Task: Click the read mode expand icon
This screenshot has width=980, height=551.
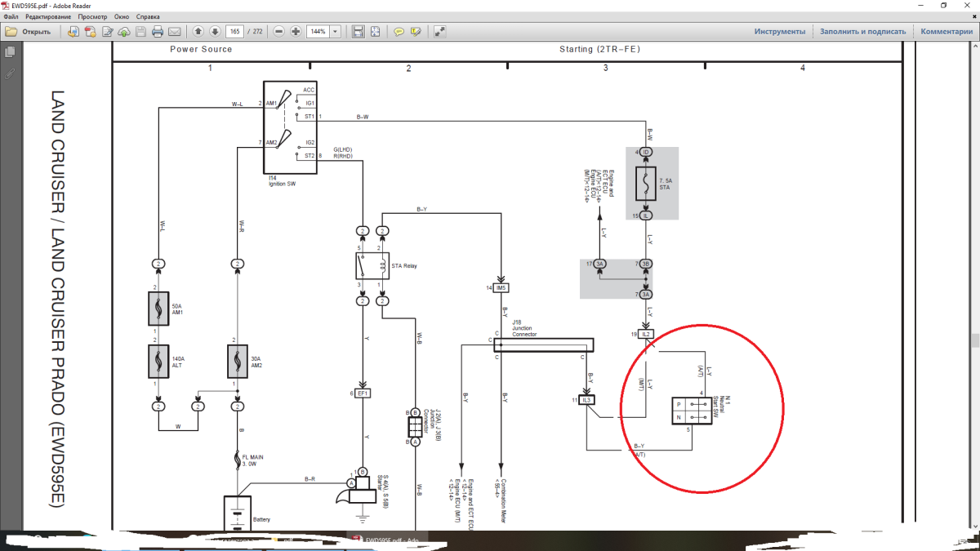Action: 440,31
